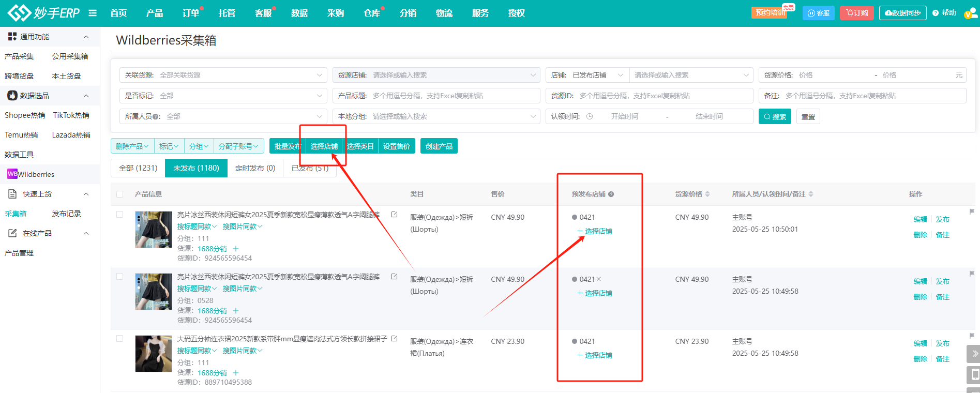
Task: Add source via plus icon for 分组 0528 product
Action: [236, 311]
